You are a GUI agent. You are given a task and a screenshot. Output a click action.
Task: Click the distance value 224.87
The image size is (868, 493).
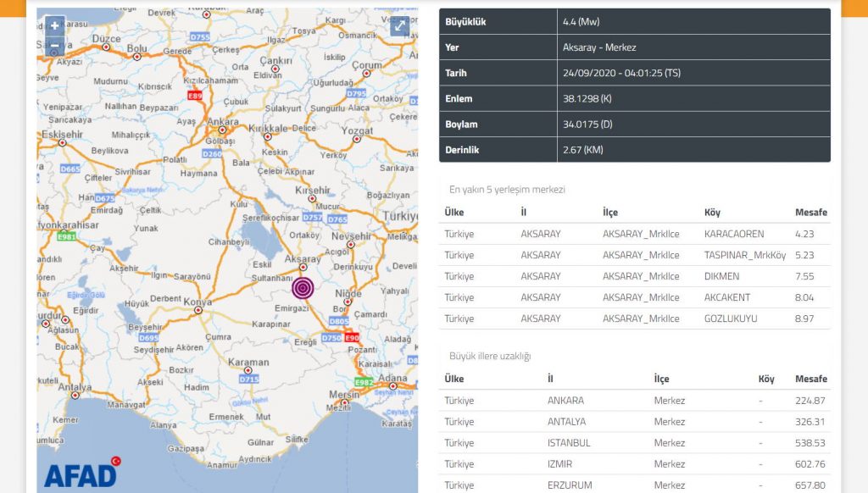[x=810, y=400]
